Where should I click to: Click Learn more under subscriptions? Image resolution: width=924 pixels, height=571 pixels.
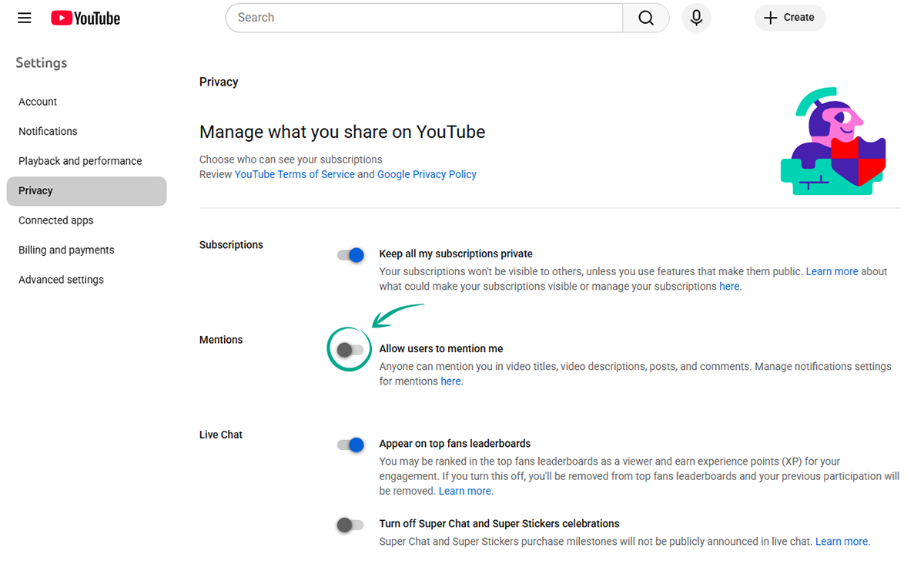click(x=832, y=271)
